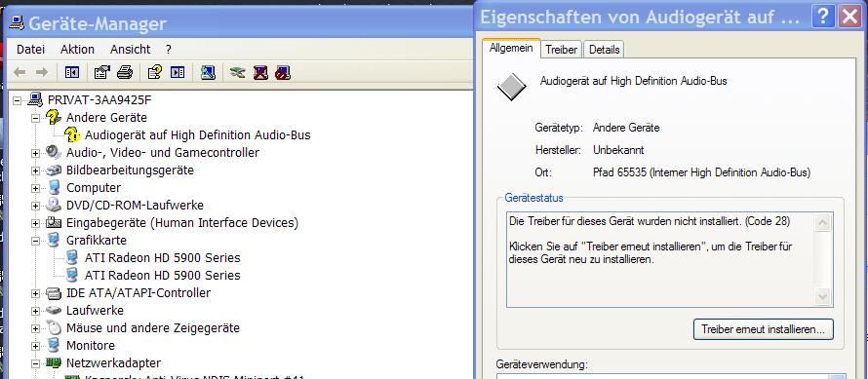Open the Datei menu

[x=30, y=50]
